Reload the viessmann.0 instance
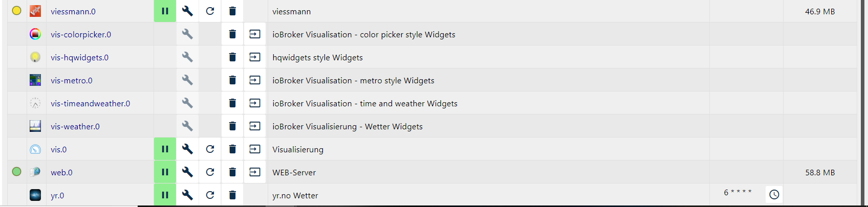Image resolution: width=868 pixels, height=207 pixels. click(x=210, y=11)
